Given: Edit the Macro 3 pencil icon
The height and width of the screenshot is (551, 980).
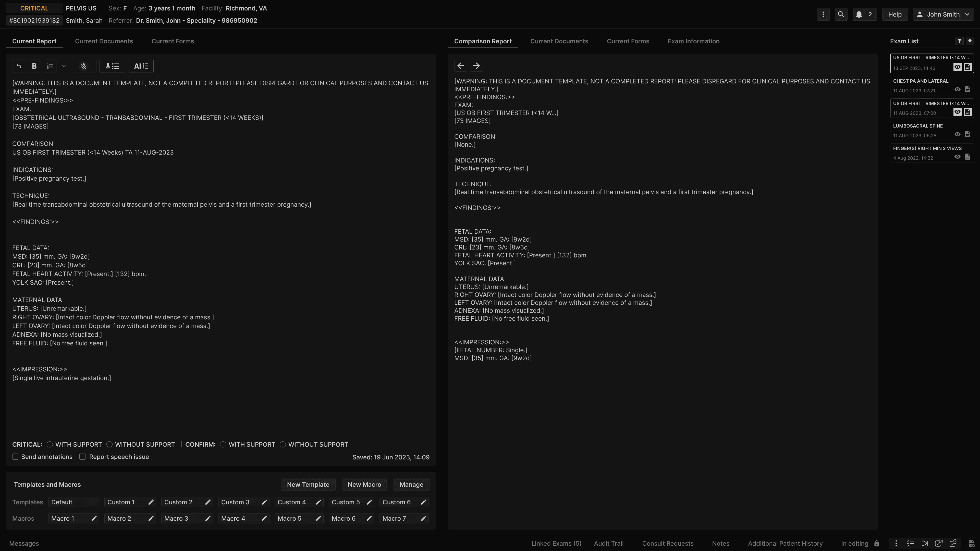Looking at the screenshot, I should click(208, 518).
